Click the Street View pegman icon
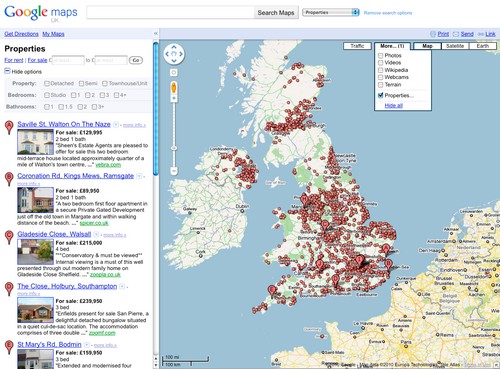Screen dimensions: 500x369 coord(174,87)
